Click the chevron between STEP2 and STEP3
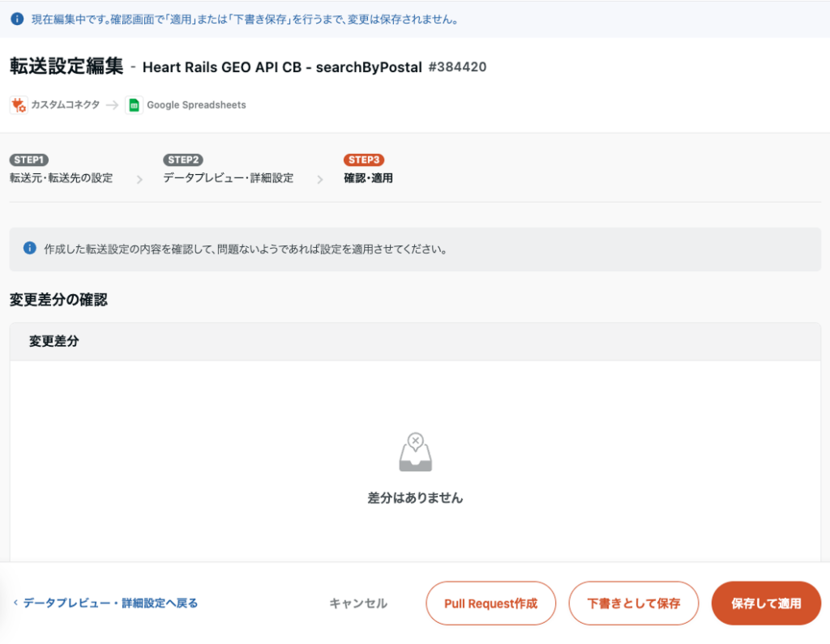 (x=320, y=179)
